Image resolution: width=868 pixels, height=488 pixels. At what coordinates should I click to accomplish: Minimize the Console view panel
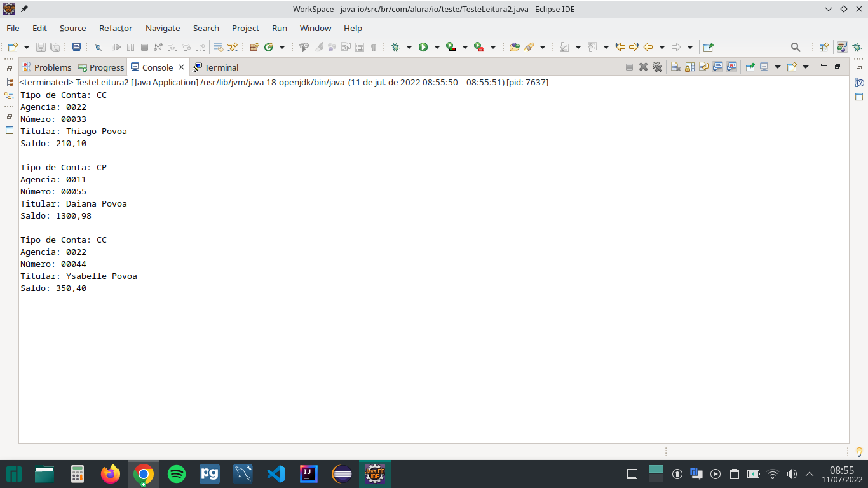click(x=824, y=65)
